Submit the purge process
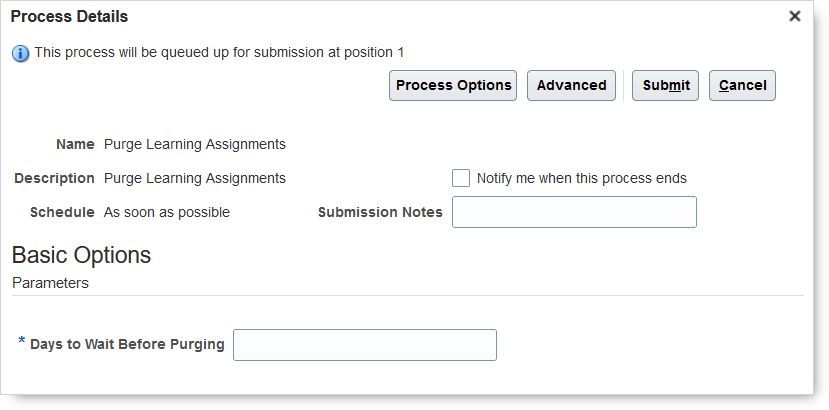This screenshot has height=410, width=829. [x=665, y=86]
